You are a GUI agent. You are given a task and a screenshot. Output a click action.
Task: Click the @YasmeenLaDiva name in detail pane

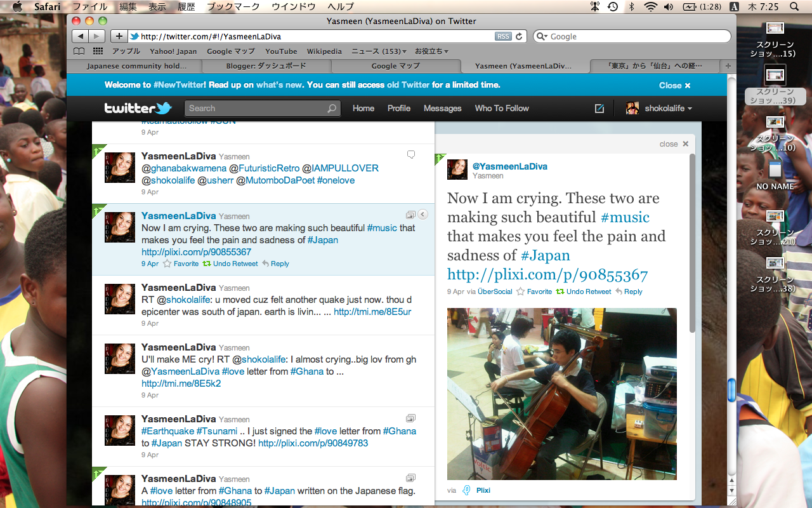tap(509, 166)
